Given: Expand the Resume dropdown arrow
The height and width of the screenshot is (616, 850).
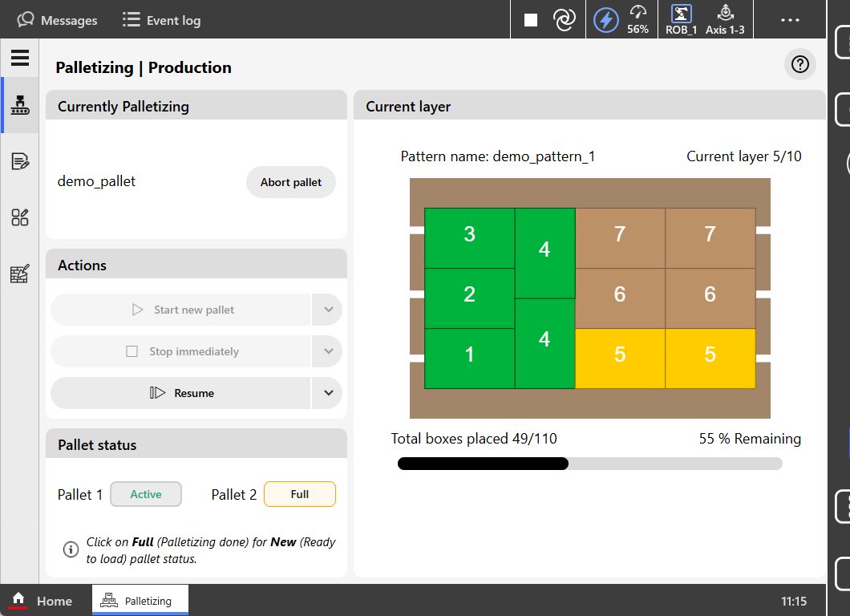Looking at the screenshot, I should [327, 393].
